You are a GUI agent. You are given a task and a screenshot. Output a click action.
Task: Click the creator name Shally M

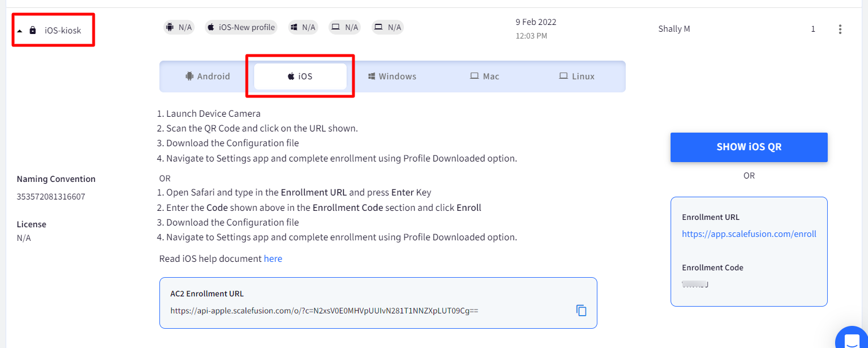674,29
